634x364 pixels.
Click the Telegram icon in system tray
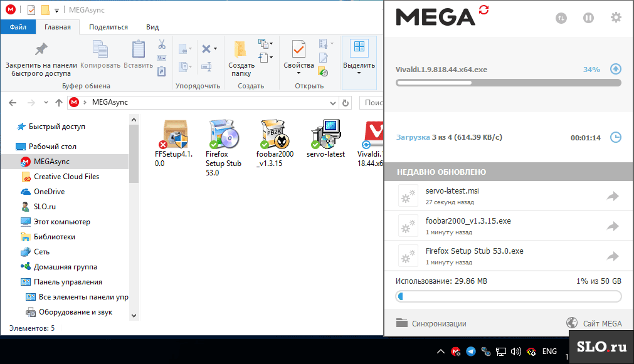[471, 351]
